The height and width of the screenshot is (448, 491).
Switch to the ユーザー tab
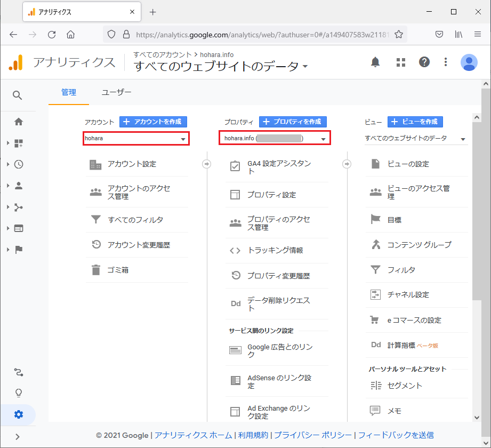[x=116, y=92]
